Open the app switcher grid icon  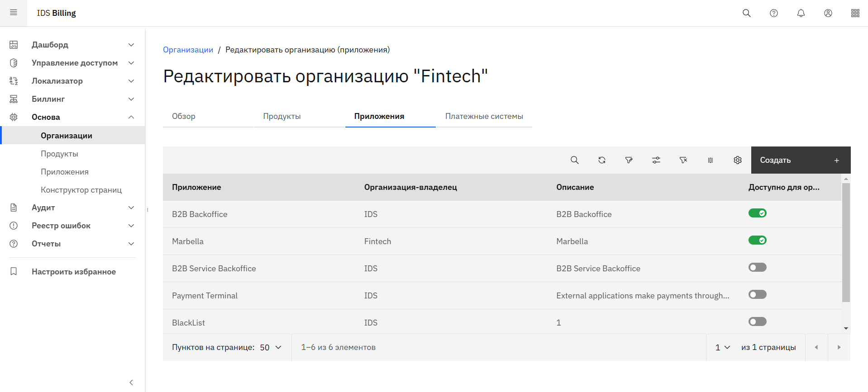tap(855, 13)
